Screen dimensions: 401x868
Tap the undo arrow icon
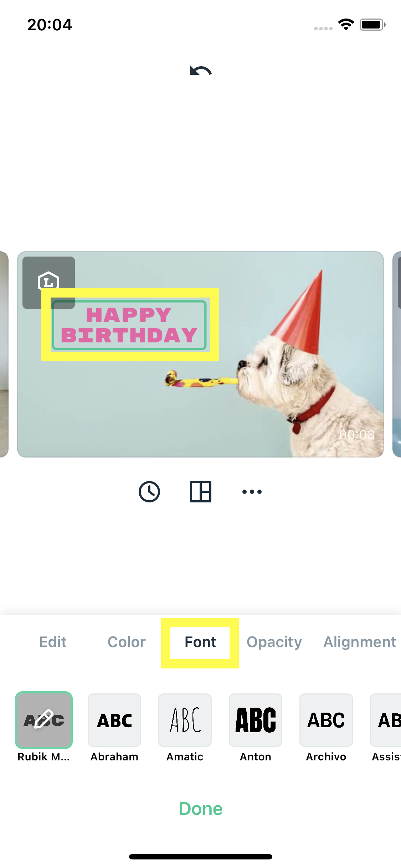(201, 71)
